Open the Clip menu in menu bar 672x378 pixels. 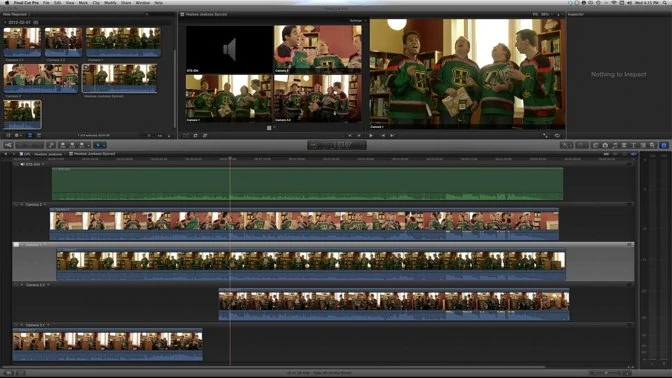point(96,3)
